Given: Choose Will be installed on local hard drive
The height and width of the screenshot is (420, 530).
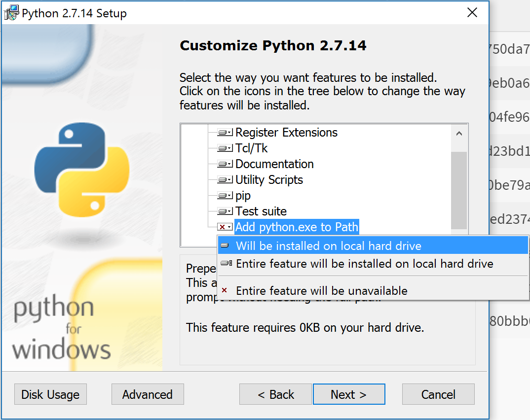Looking at the screenshot, I should 373,245.
